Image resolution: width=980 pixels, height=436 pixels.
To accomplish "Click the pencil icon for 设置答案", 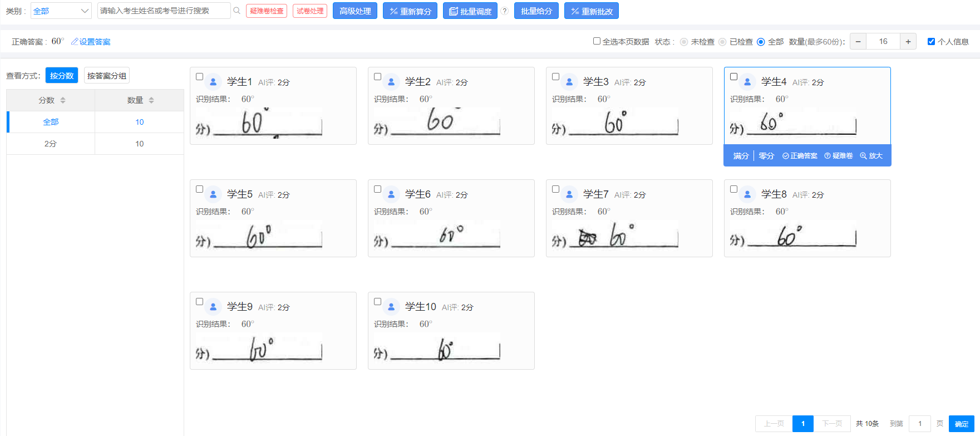I will click(x=75, y=42).
